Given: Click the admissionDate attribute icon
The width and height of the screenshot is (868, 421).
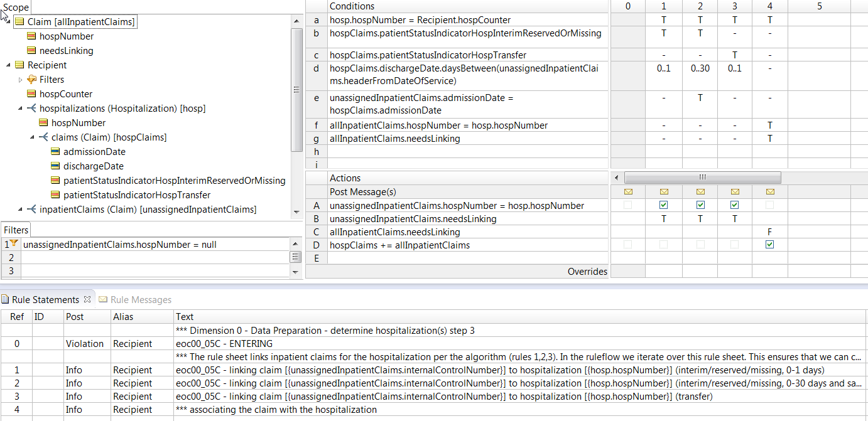Looking at the screenshot, I should tap(55, 152).
